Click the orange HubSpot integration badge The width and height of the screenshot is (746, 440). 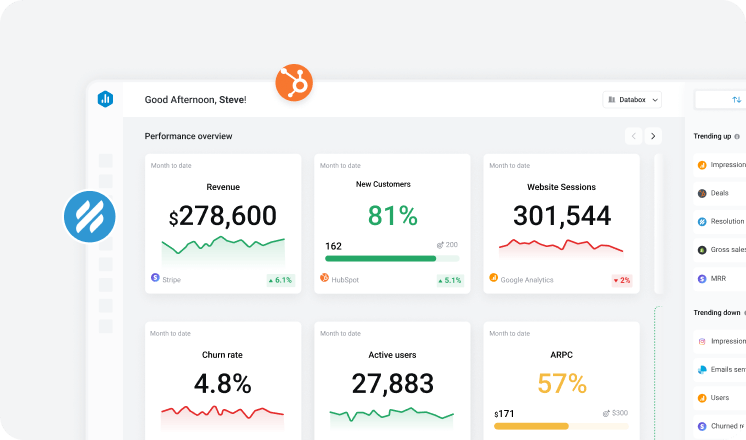[294, 82]
